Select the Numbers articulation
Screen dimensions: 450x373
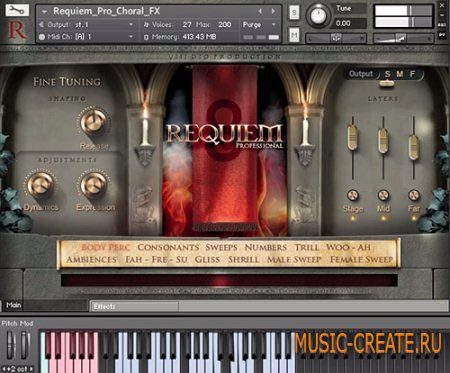click(266, 247)
